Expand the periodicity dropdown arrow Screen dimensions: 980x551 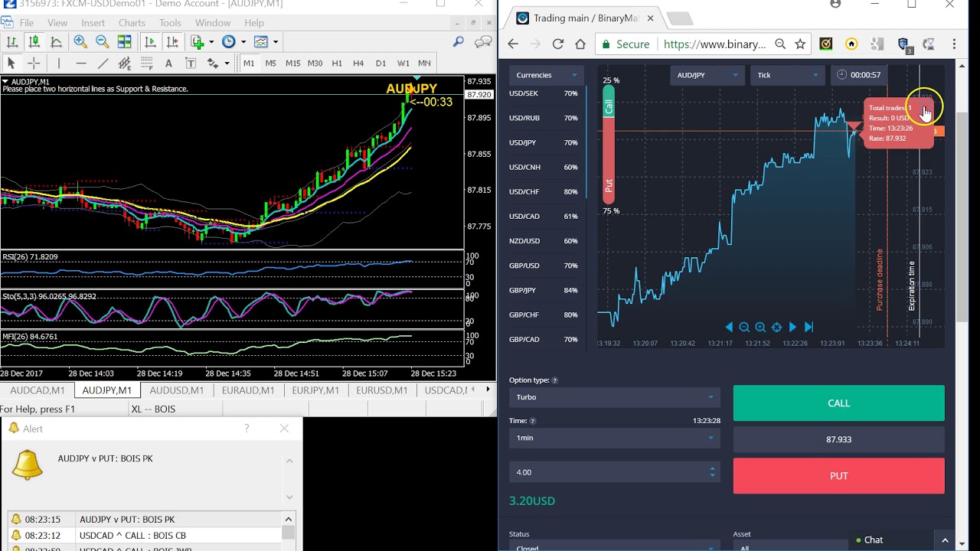(x=243, y=42)
